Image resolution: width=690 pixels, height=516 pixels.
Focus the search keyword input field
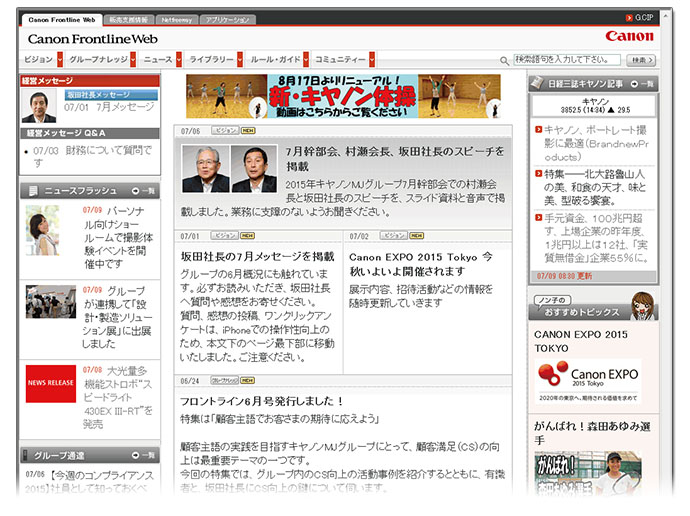click(x=567, y=60)
